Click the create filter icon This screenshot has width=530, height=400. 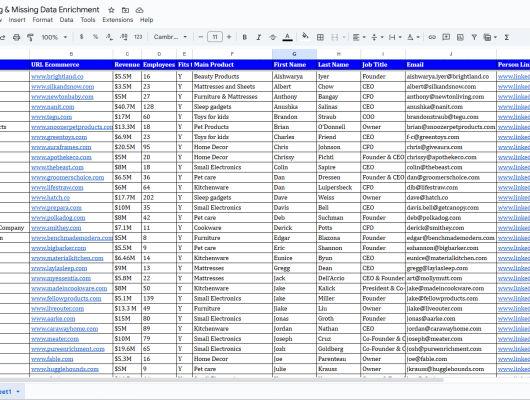coord(474,37)
